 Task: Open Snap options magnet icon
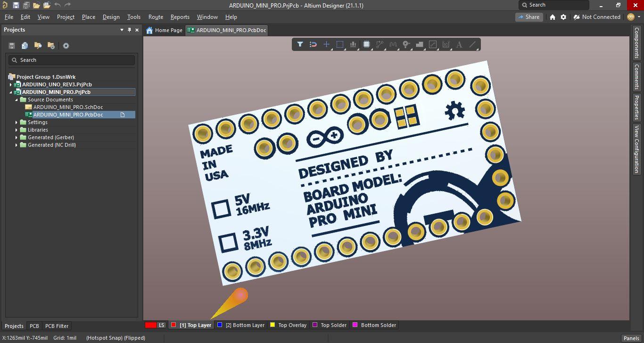313,44
